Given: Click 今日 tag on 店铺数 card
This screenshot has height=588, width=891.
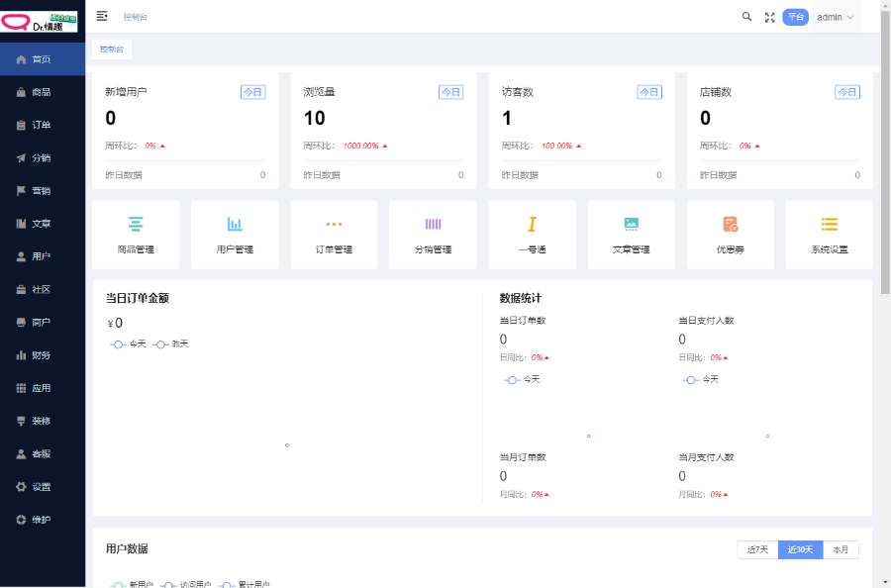Looking at the screenshot, I should 847,92.
